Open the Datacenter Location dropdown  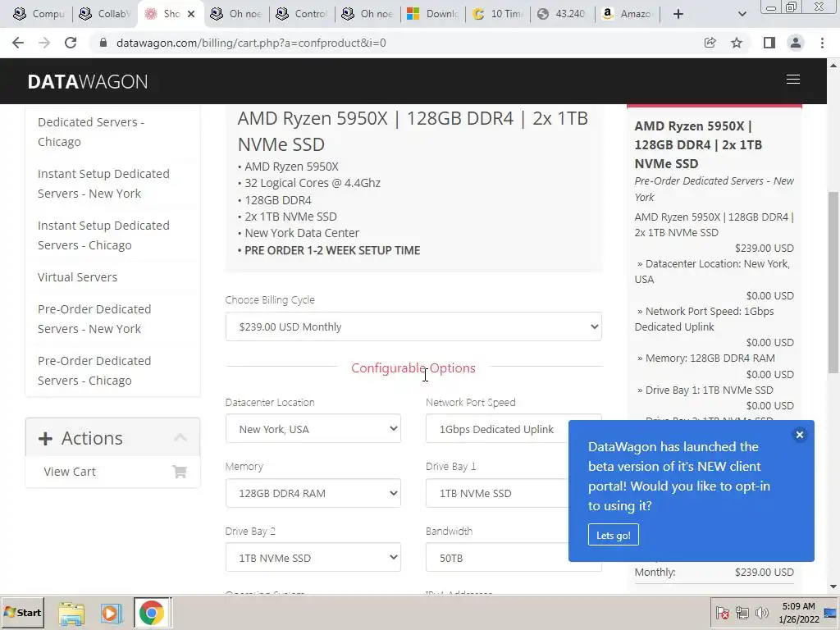(313, 428)
